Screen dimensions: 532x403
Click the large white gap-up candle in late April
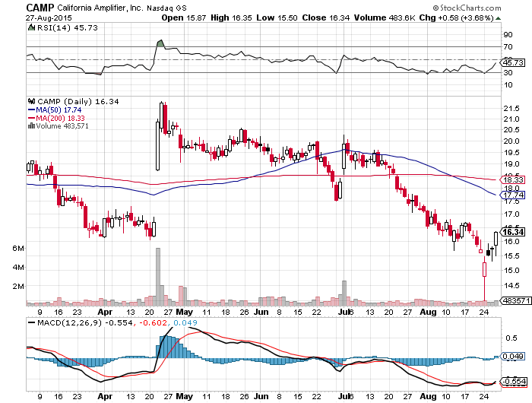tap(158, 146)
